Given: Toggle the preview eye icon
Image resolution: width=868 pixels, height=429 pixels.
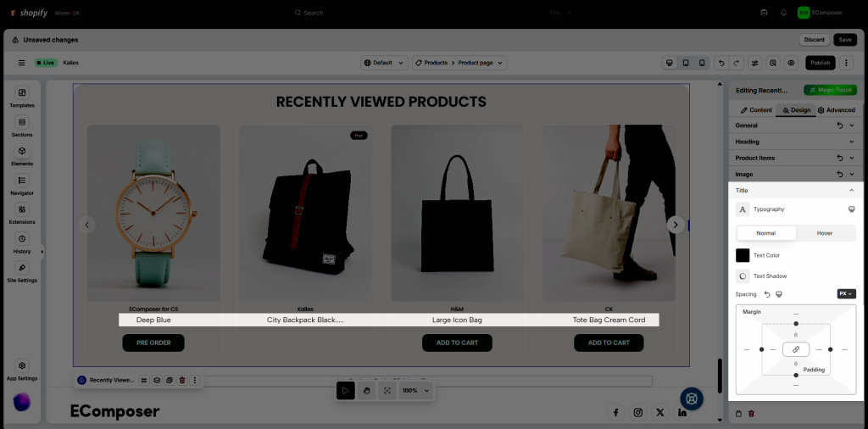Looking at the screenshot, I should (791, 63).
